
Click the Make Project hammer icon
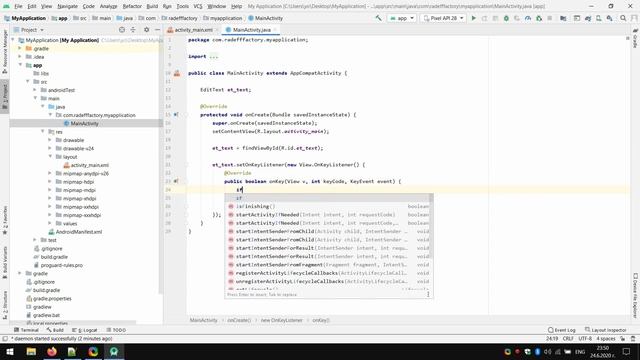point(378,18)
